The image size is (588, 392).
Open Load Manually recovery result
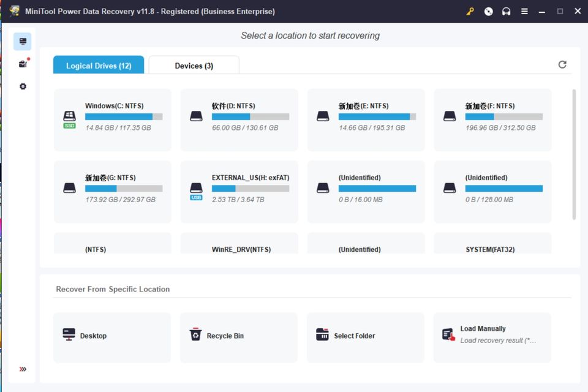coord(492,335)
